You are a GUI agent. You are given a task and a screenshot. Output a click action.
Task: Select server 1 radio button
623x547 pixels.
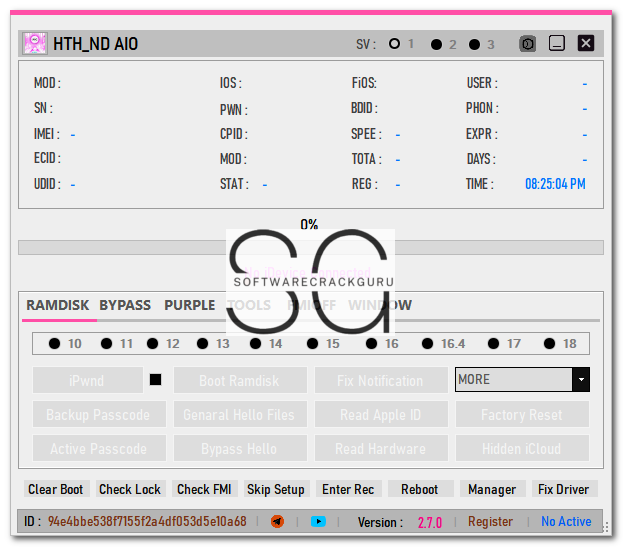tap(395, 43)
